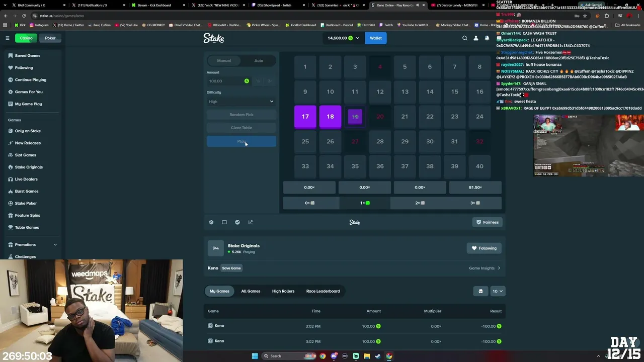The width and height of the screenshot is (644, 362).
Task: Open the Instagram bookmark
Action: pos(39,25)
